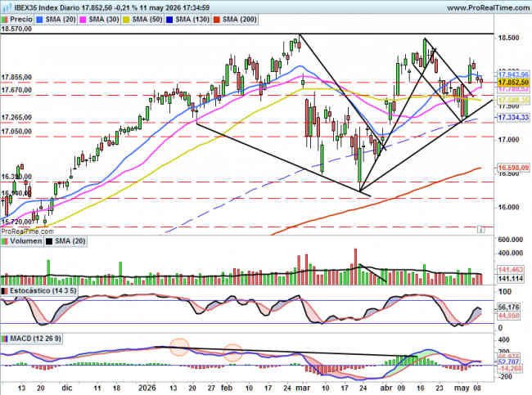Click the red -14,268 MACD histogram tag
This screenshot has height=395, width=532.
point(509,369)
